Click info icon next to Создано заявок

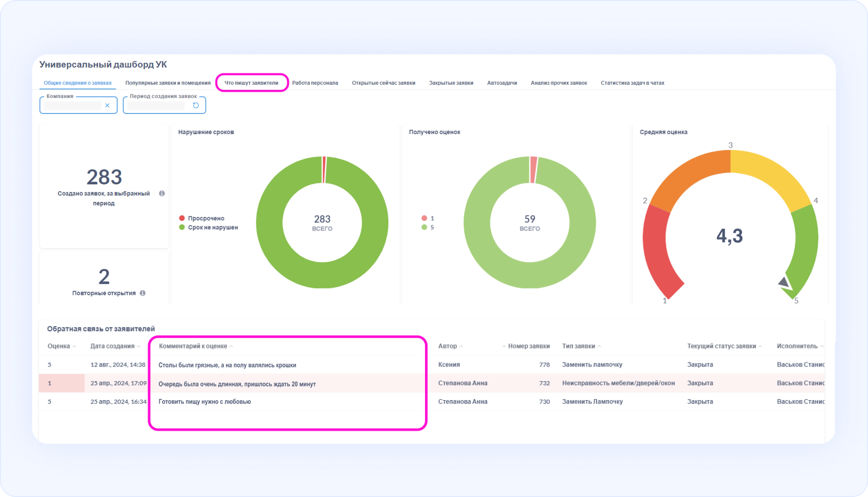click(162, 193)
